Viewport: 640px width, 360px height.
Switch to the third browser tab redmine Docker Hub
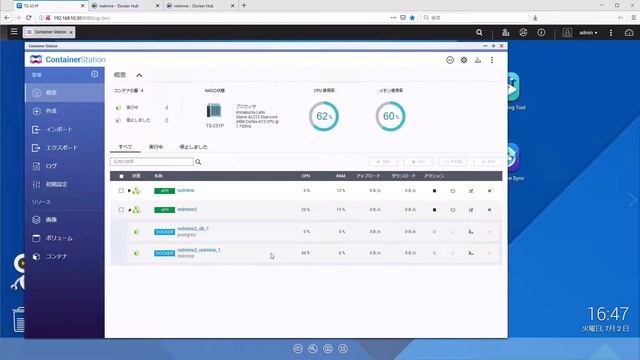pyautogui.click(x=200, y=6)
